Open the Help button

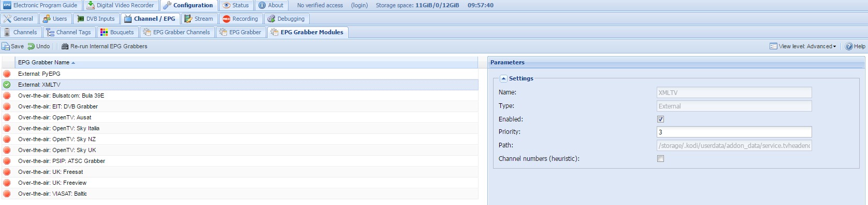[x=855, y=46]
